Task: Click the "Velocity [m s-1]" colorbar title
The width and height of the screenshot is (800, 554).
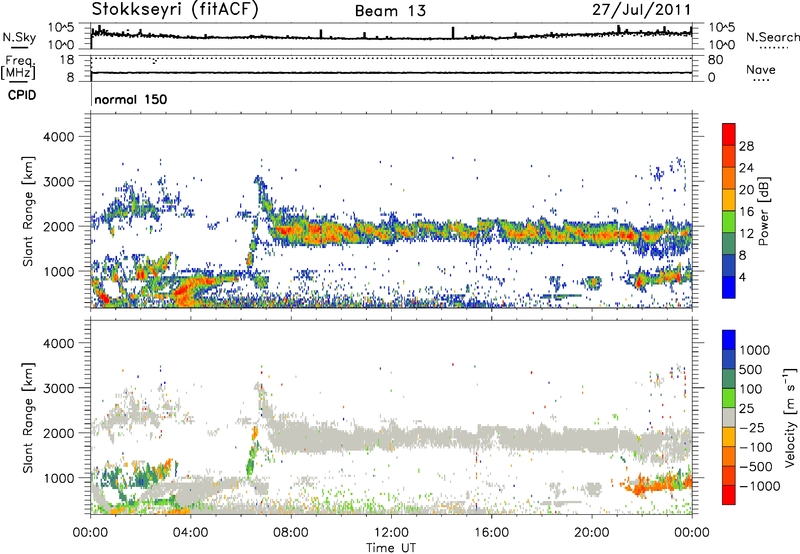Action: [790, 417]
